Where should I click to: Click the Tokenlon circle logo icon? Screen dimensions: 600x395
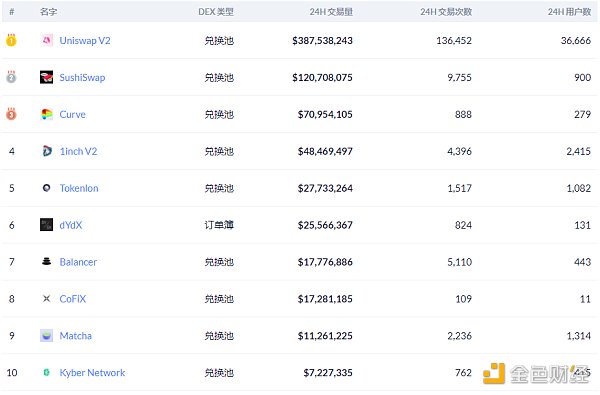pos(47,188)
